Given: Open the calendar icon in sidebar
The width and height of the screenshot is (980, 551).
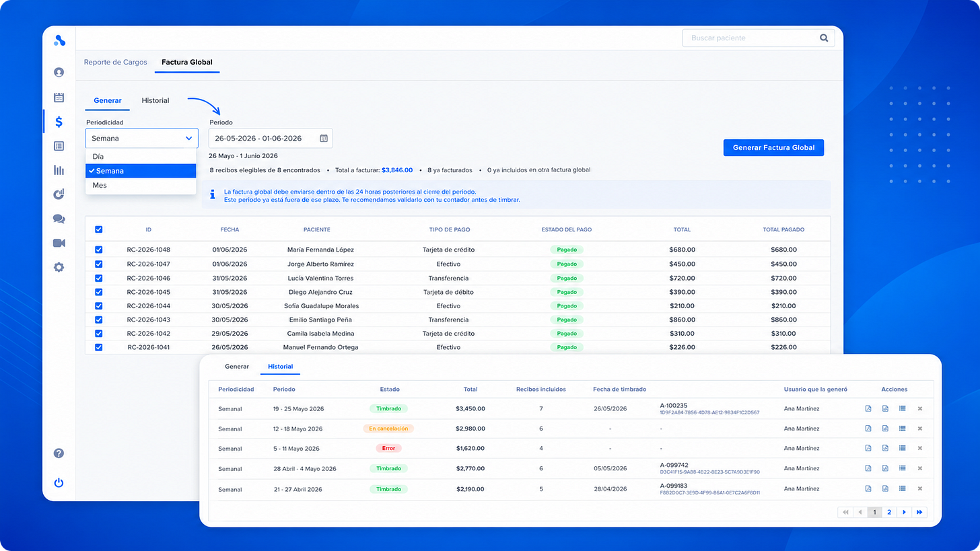Looking at the screenshot, I should point(59,98).
